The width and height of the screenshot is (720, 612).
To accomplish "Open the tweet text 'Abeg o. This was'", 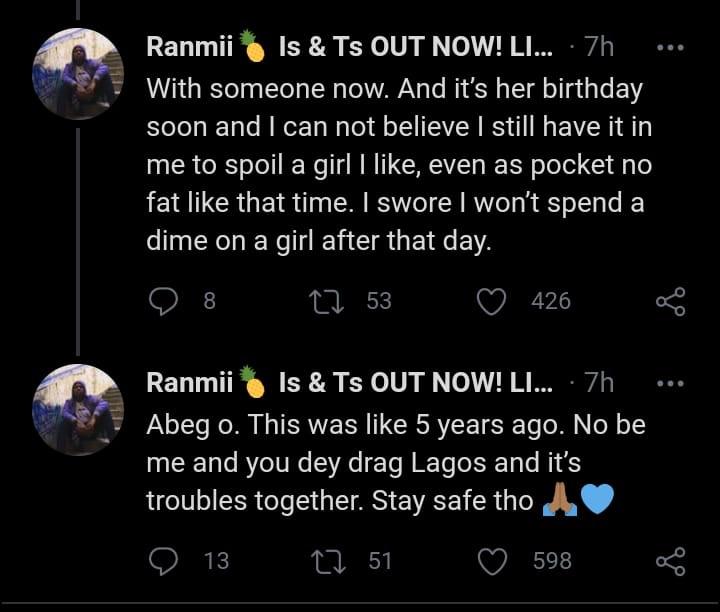I will 395,462.
